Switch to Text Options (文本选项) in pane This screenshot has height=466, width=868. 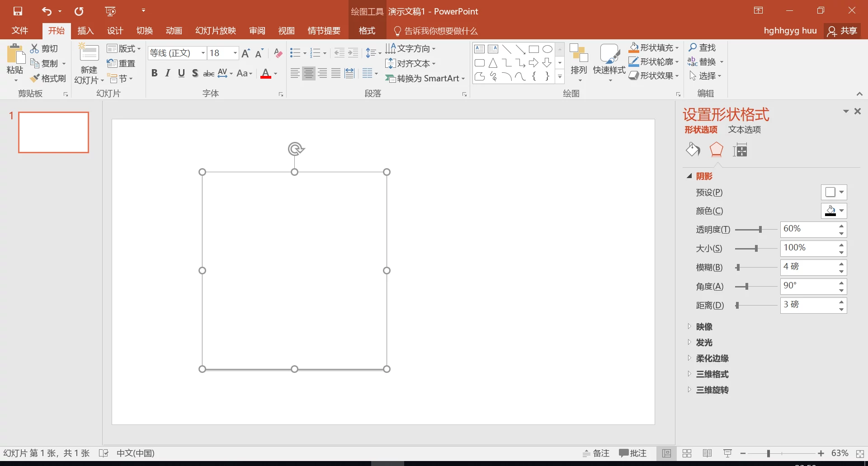click(x=744, y=130)
